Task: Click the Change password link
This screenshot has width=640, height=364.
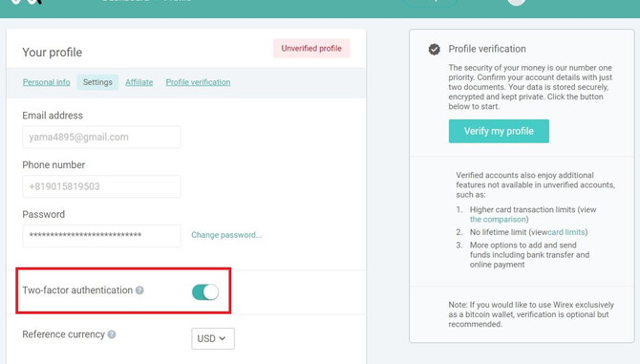Action: coord(226,235)
